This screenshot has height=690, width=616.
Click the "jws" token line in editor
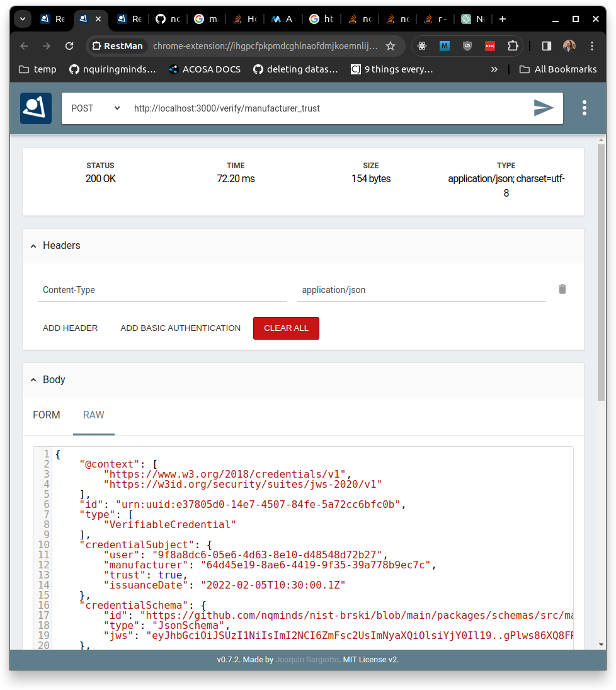tap(338, 636)
